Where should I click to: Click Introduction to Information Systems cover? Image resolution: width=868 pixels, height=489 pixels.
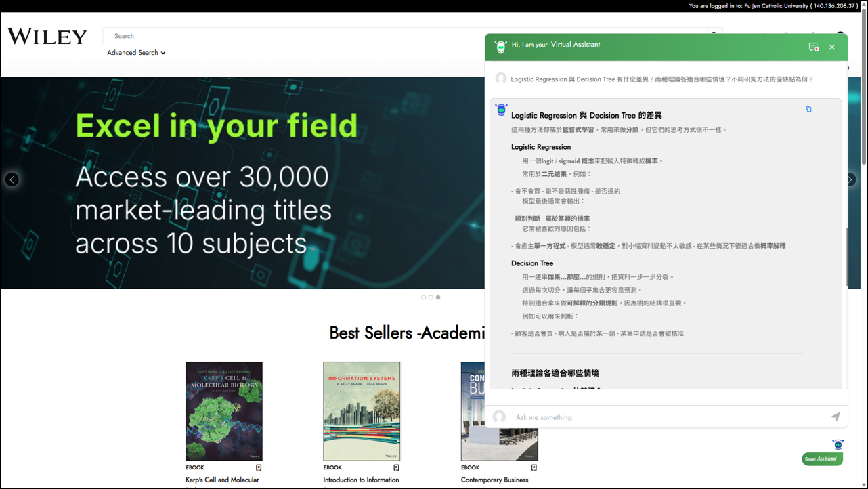pos(362,411)
